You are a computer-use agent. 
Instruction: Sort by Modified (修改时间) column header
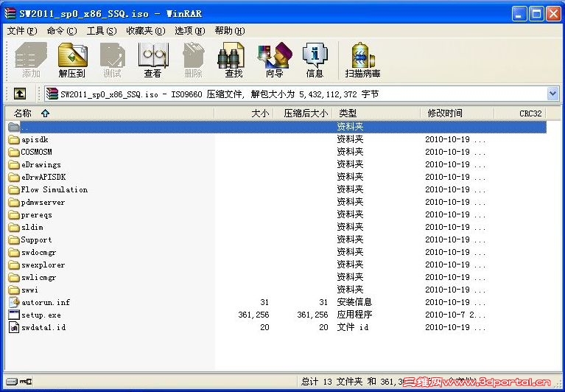(x=457, y=113)
